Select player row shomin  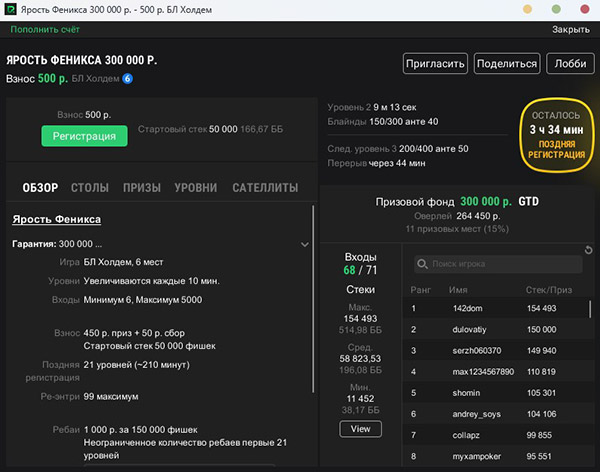(496, 393)
